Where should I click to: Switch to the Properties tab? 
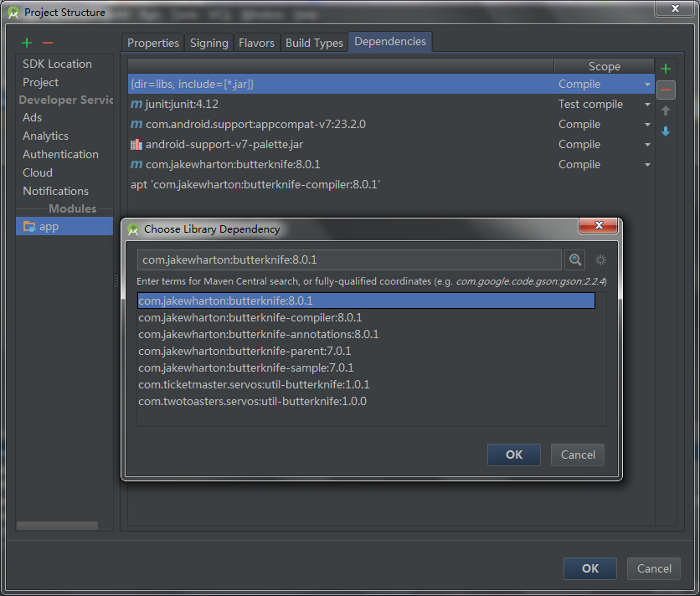(152, 43)
